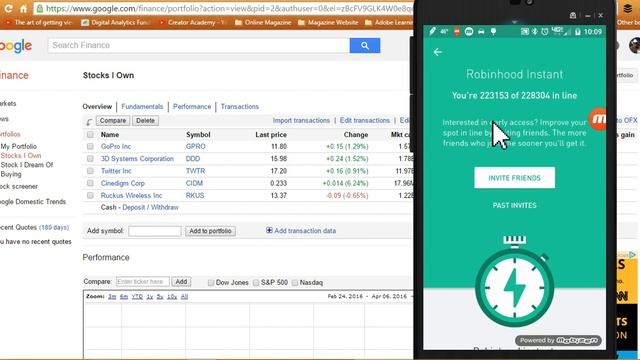Viewport: 640px width, 360px height.
Task: Check the Twitter Inc row checkbox
Action: click(90, 171)
